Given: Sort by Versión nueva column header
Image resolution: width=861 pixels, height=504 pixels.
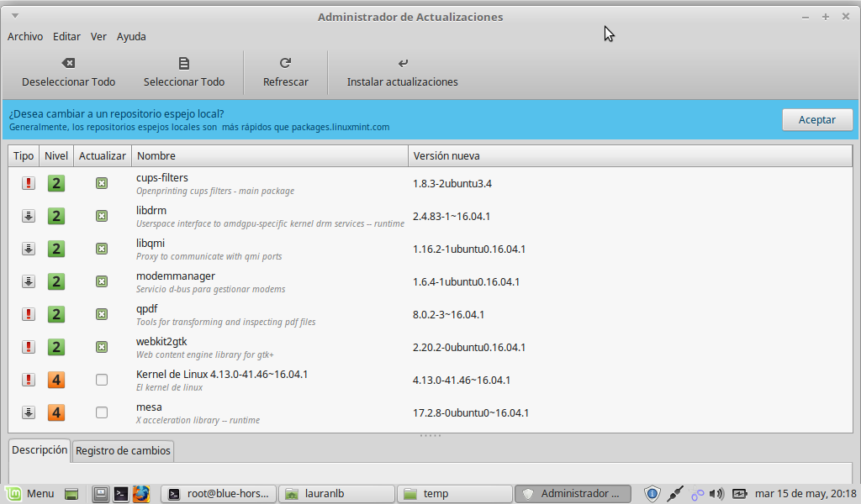Looking at the screenshot, I should click(631, 156).
